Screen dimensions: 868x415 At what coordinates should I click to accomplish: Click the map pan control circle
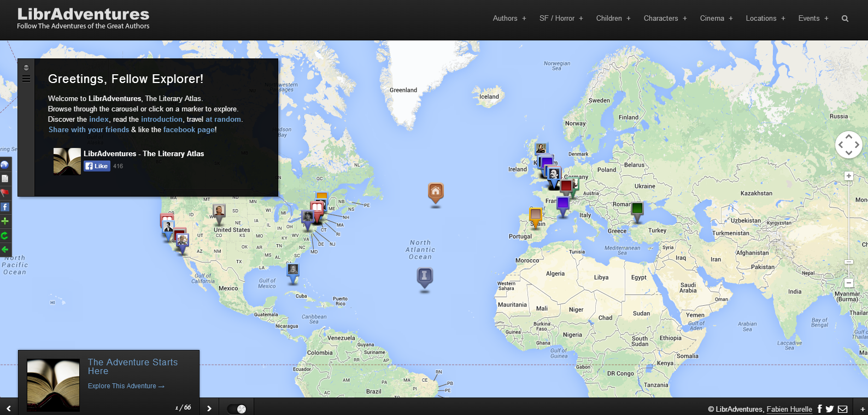click(849, 145)
